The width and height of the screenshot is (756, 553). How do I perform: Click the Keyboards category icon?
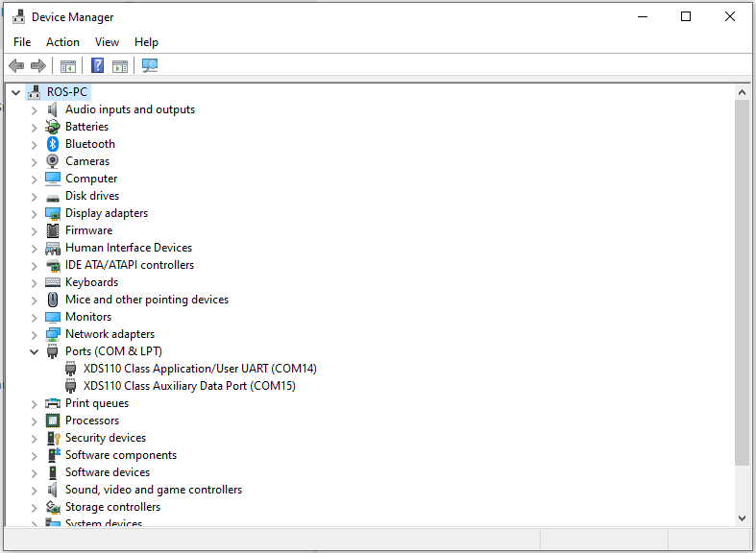click(x=53, y=282)
